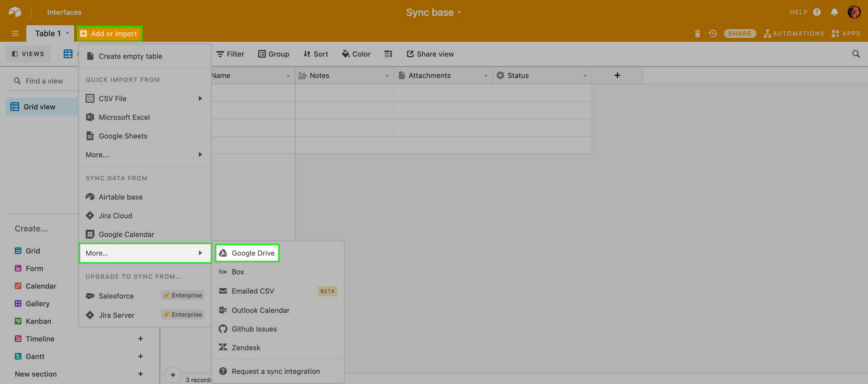Click first row Notes cell

coord(345,93)
